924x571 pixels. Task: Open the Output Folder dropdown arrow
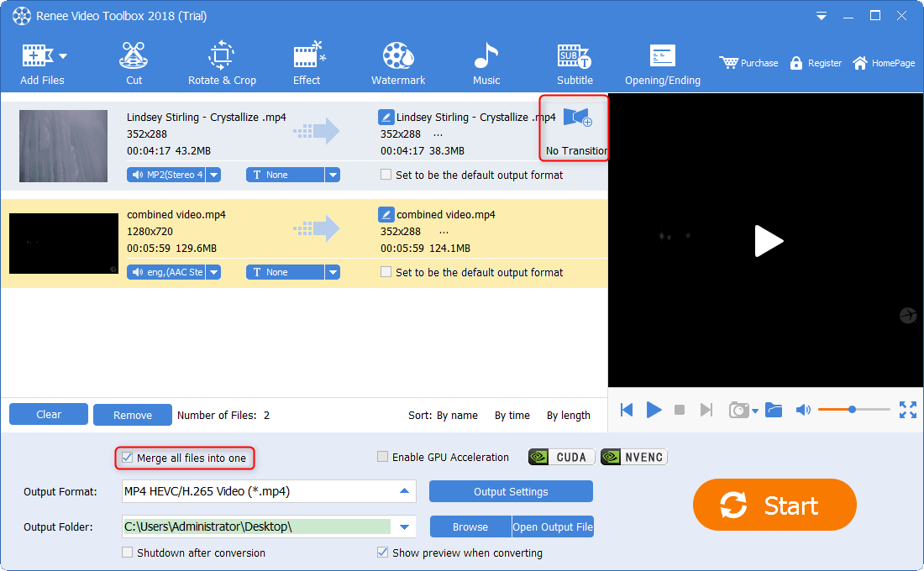[405, 527]
